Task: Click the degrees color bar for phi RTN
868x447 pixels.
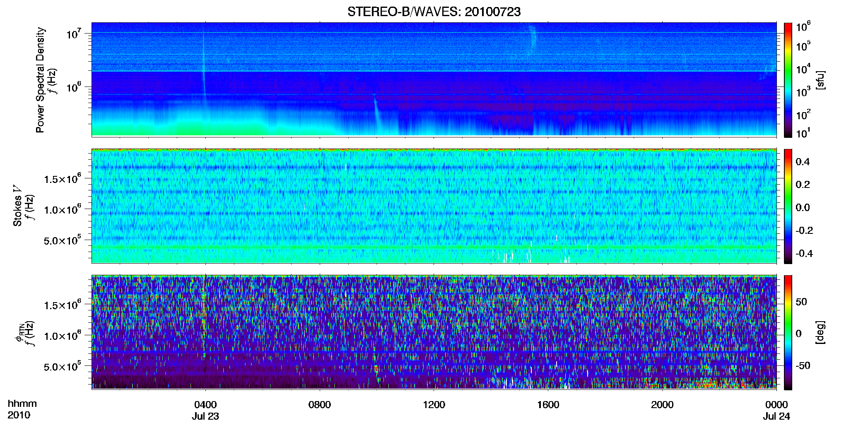Action: coord(788,332)
